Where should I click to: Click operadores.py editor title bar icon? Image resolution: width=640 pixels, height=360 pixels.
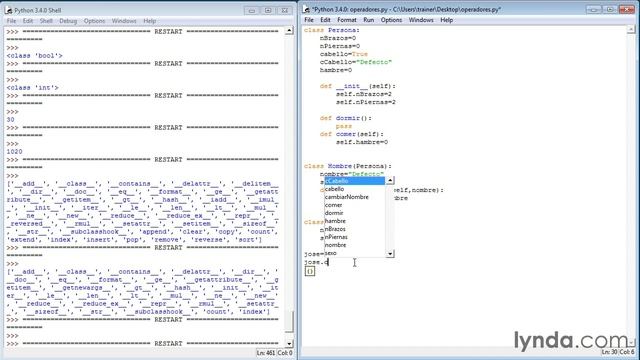point(307,9)
